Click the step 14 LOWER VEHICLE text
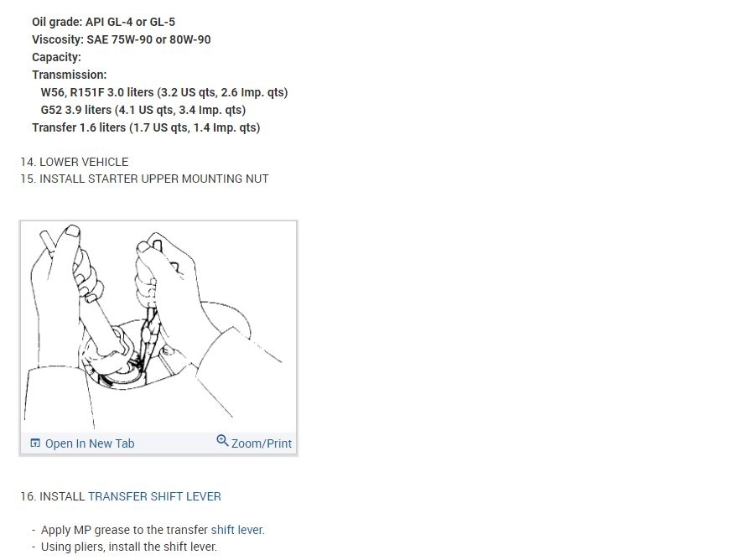This screenshot has height=560, width=732. click(75, 162)
